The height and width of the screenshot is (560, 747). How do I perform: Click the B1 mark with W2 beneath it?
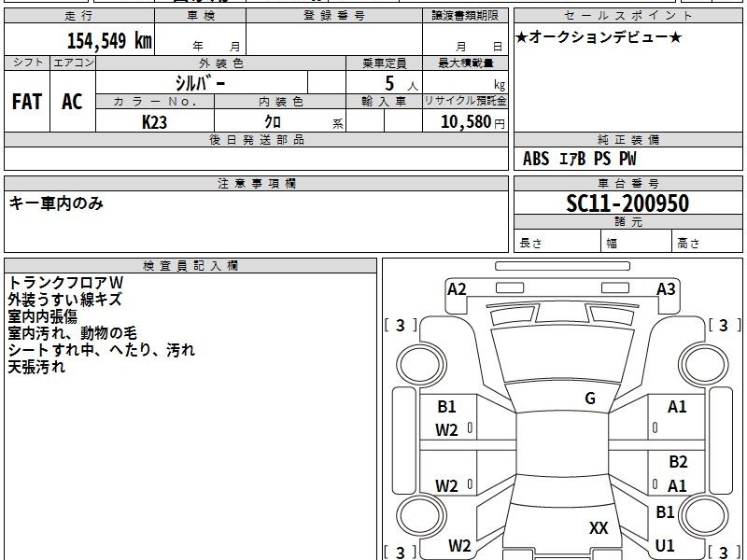tap(446, 407)
